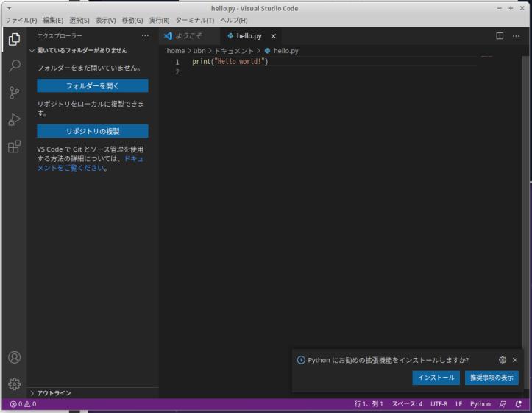Open the feedback icon in status bar
The width and height of the screenshot is (532, 413).
click(x=503, y=404)
